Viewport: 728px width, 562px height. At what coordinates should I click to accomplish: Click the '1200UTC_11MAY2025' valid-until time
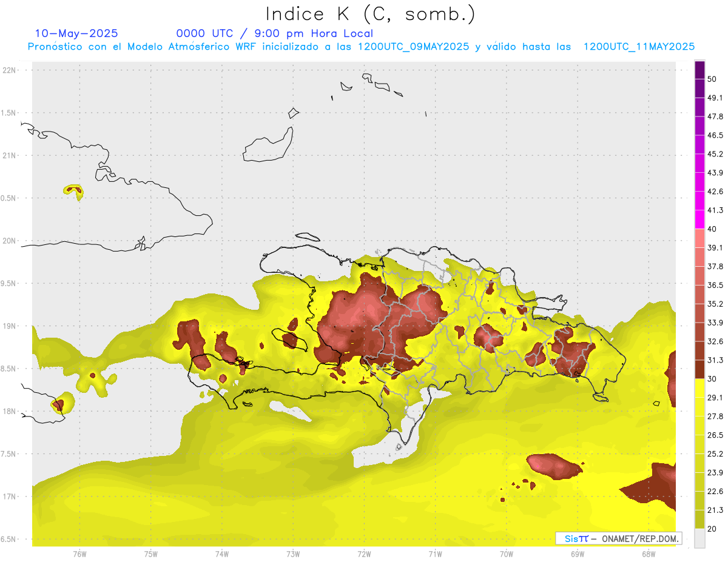click(639, 47)
